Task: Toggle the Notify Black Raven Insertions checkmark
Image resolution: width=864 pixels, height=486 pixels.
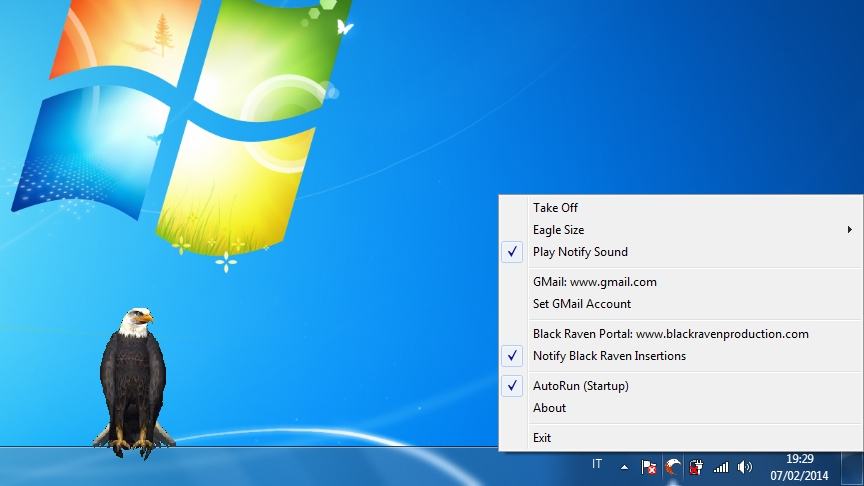Action: point(512,356)
